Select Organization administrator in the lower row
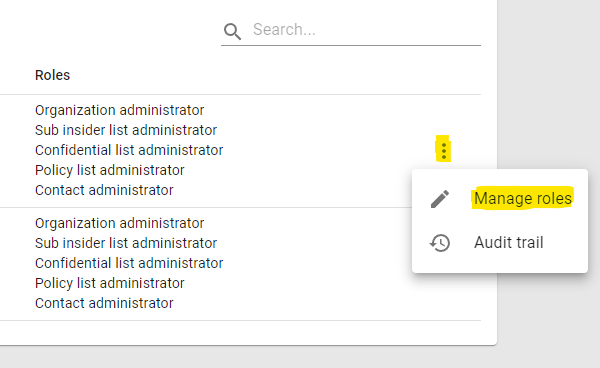Screen dimensions: 600x368 coord(119,223)
